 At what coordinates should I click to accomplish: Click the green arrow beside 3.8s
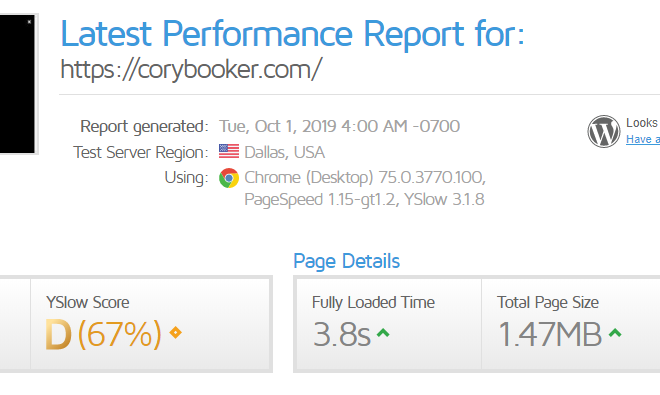[x=383, y=333]
